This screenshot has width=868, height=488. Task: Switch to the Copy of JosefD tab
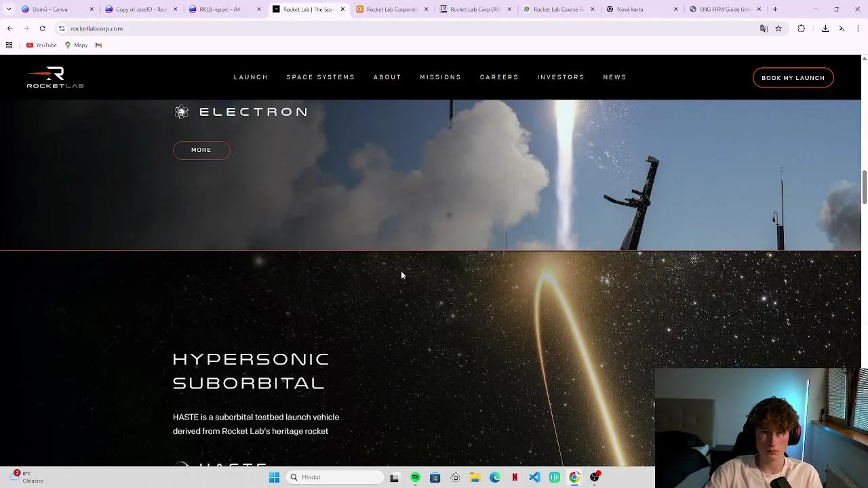pos(140,9)
